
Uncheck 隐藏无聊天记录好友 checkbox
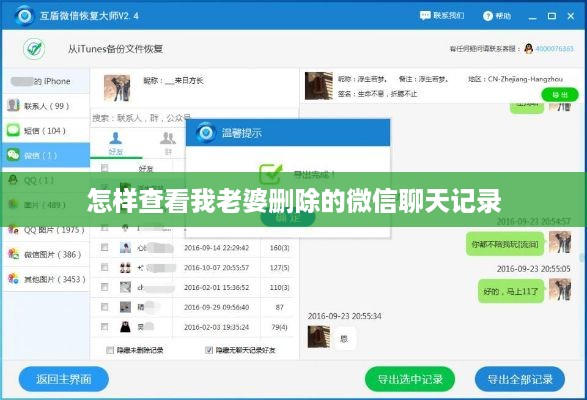click(209, 350)
